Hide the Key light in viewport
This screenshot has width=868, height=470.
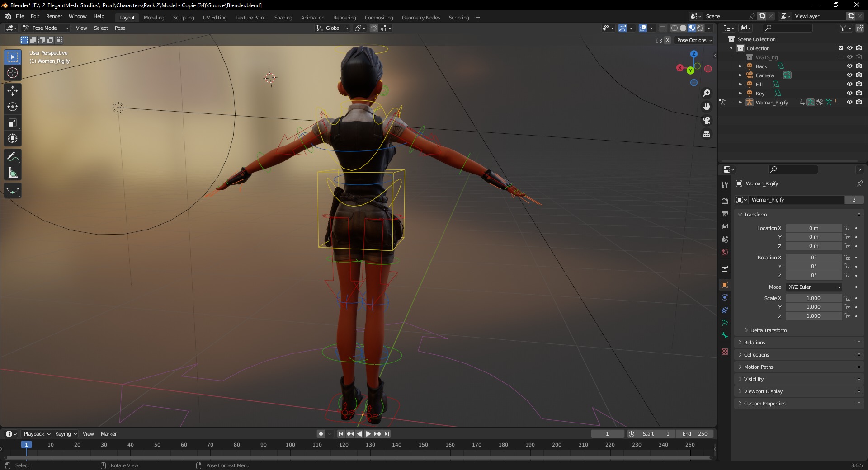(849, 93)
